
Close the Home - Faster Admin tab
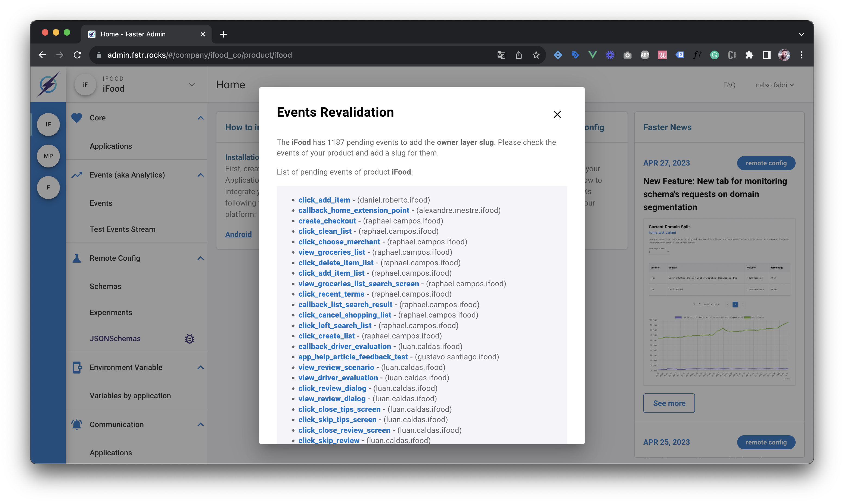[203, 34]
